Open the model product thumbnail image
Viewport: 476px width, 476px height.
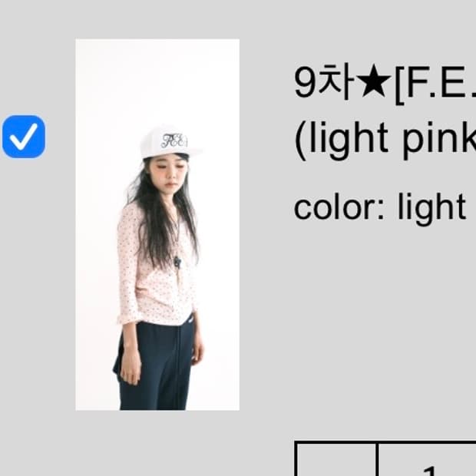tap(157, 225)
